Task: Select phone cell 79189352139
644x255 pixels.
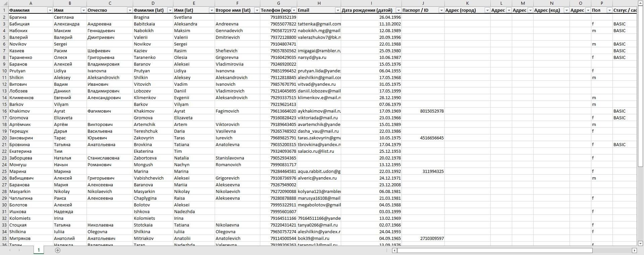Action: (x=279, y=17)
